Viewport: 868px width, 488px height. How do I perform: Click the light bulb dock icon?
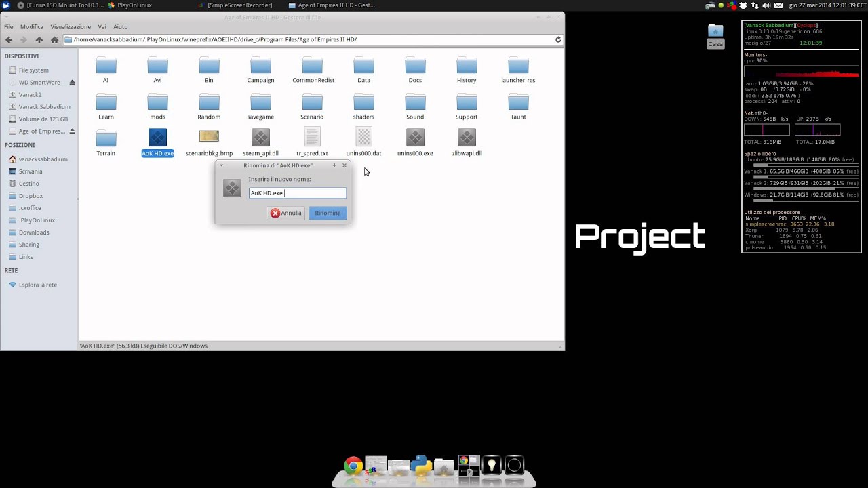click(491, 466)
